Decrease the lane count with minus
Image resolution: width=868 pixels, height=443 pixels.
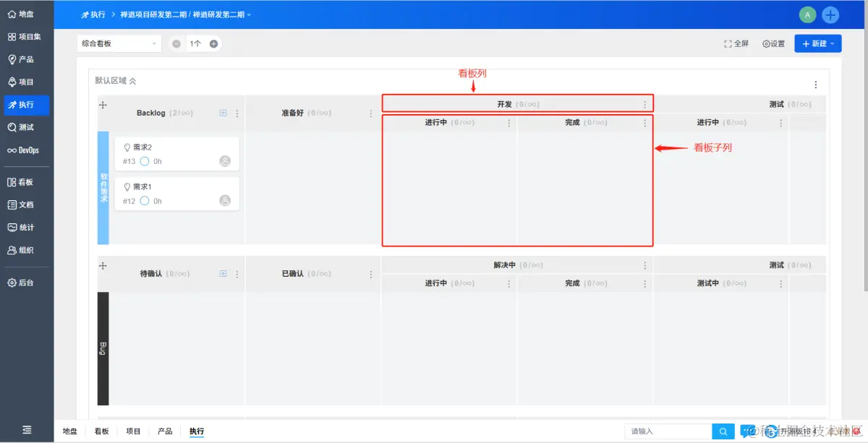(x=176, y=44)
